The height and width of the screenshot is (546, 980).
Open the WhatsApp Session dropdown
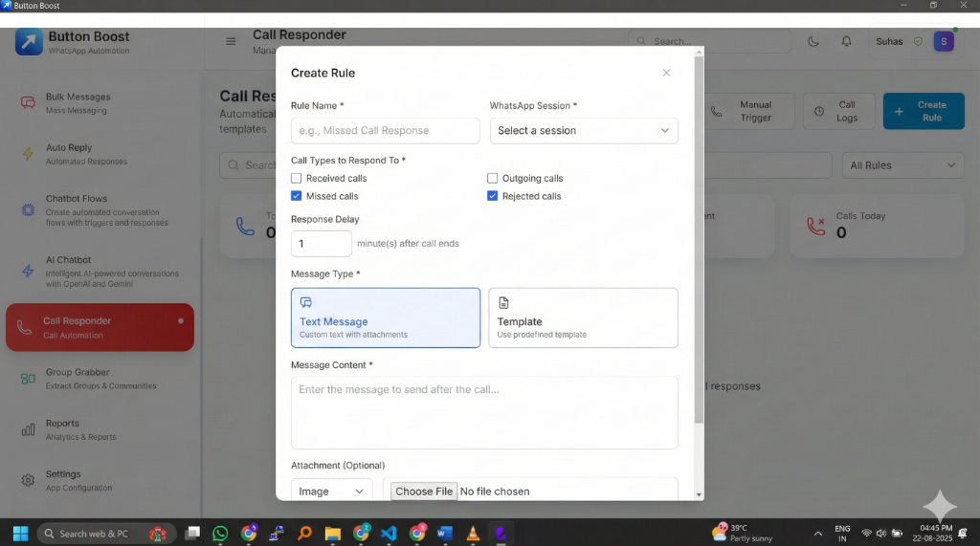(584, 131)
